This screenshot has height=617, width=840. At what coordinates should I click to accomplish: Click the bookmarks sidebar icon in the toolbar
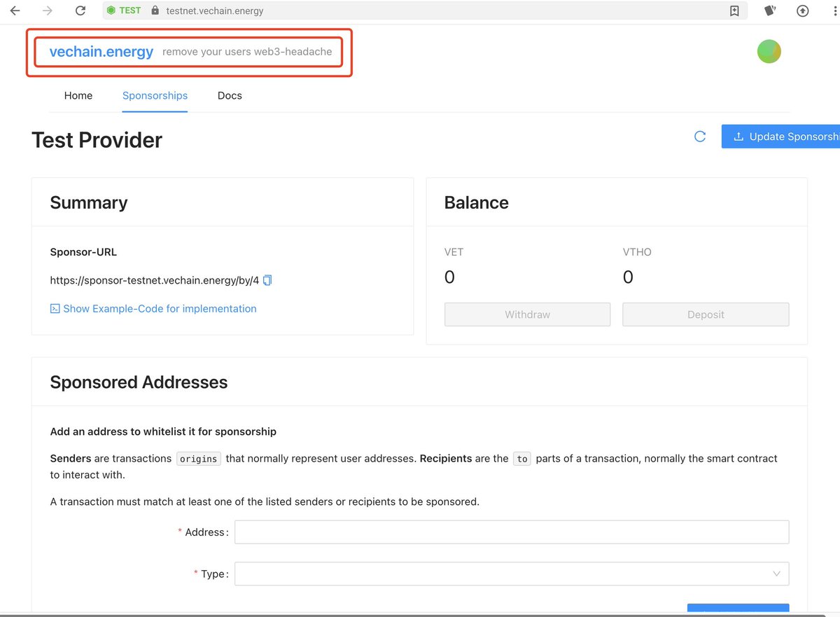(735, 11)
